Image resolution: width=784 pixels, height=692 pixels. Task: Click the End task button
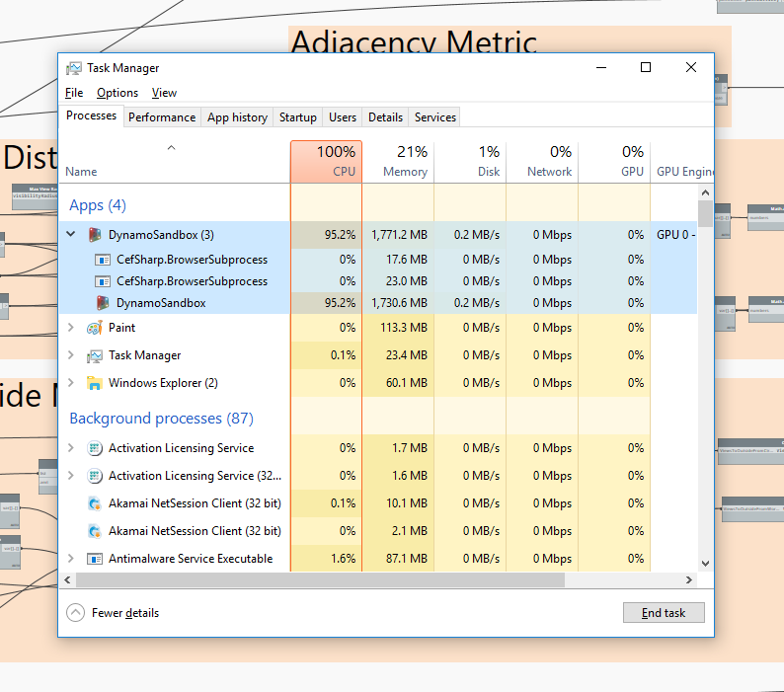click(663, 613)
